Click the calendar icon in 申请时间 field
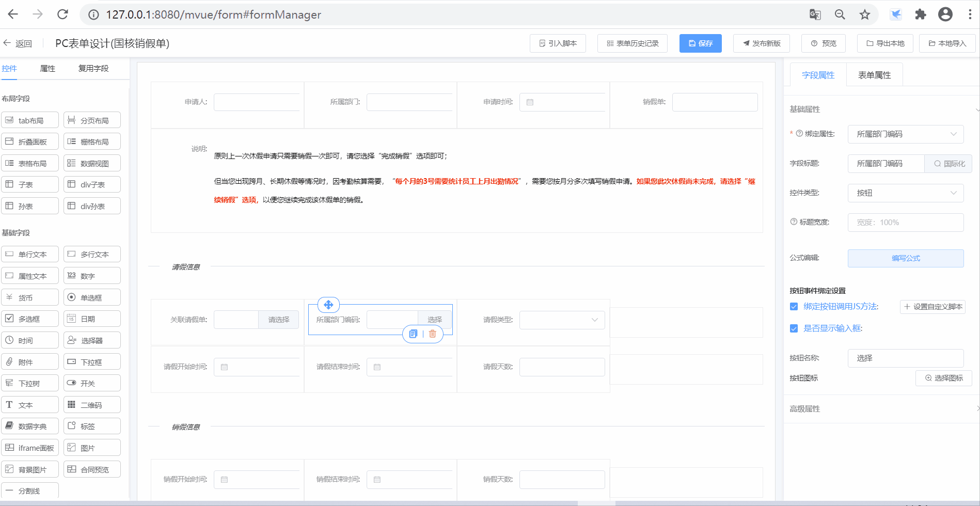The width and height of the screenshot is (980, 506). pyautogui.click(x=530, y=102)
